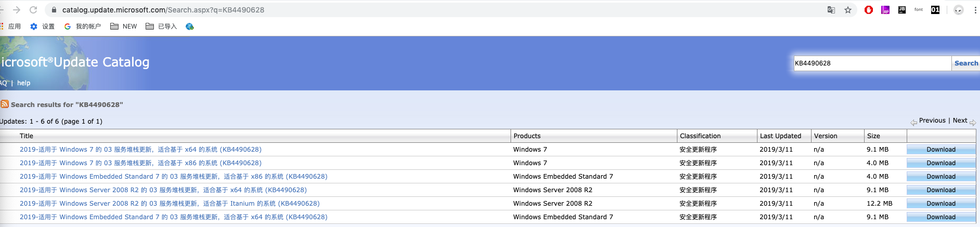This screenshot has width=980, height=227.
Task: Open Chrome's three-dot menu
Action: pyautogui.click(x=975, y=10)
